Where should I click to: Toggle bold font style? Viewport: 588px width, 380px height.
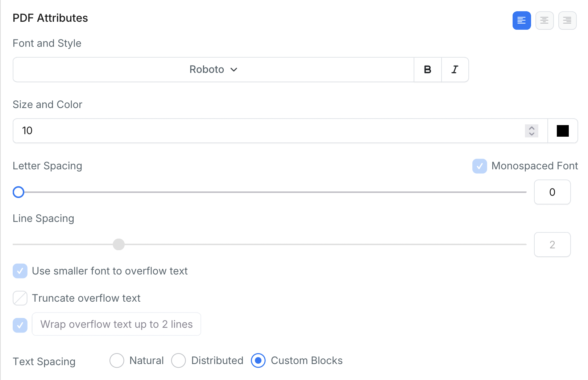[x=427, y=70]
